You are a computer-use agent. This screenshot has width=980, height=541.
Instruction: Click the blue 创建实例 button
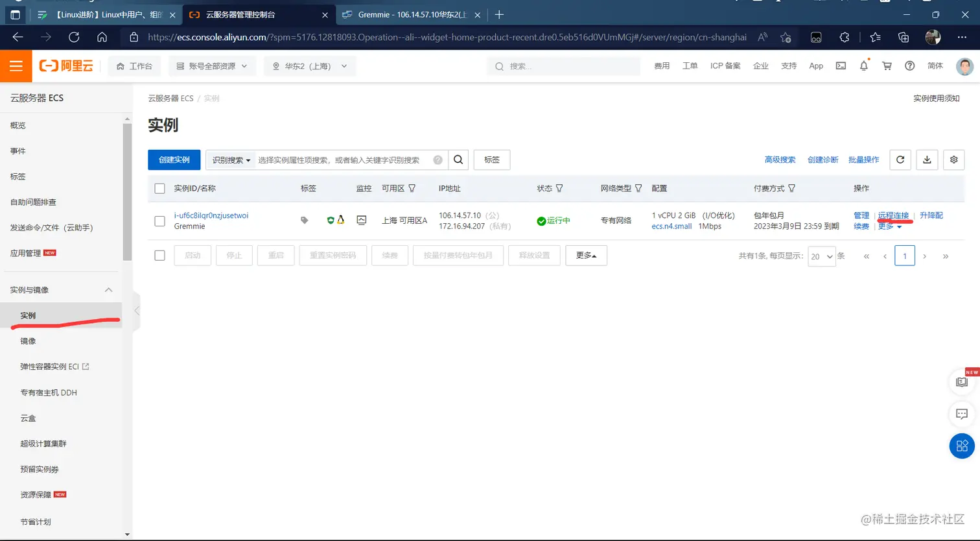coord(174,160)
